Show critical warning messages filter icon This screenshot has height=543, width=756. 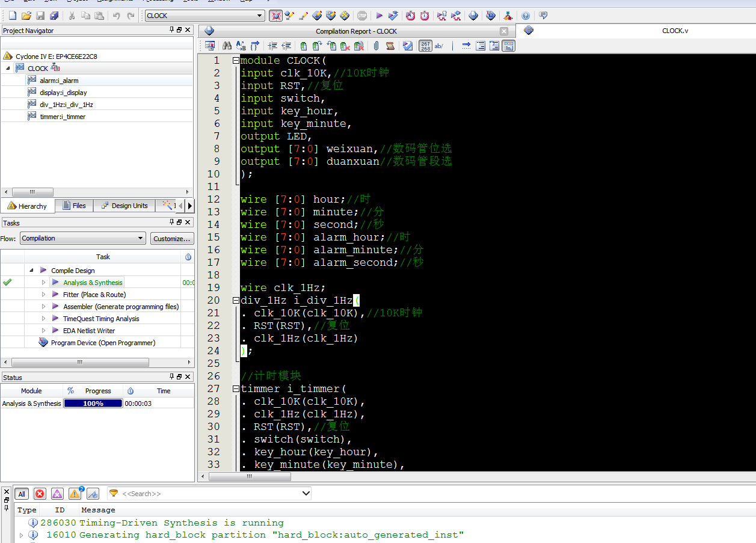(57, 494)
